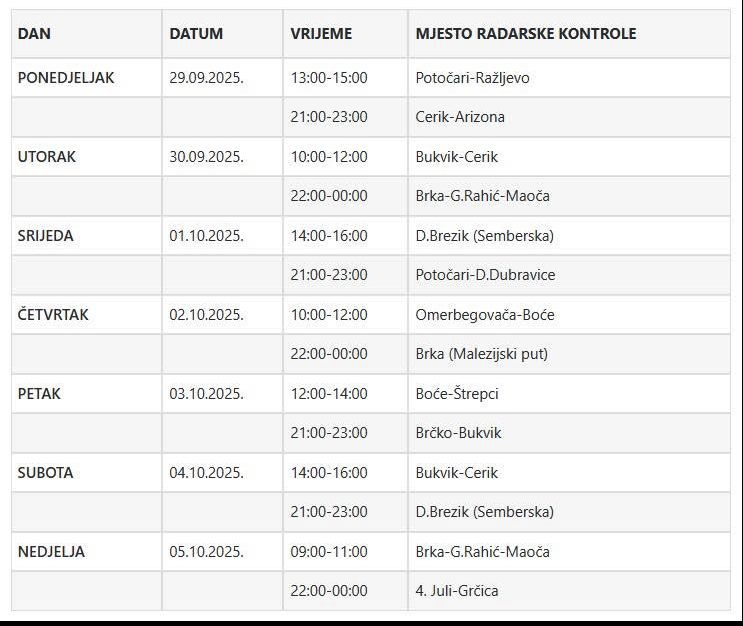This screenshot has height=626, width=743.
Task: Click the Brčko-Bukvik location cell
Action: (458, 433)
